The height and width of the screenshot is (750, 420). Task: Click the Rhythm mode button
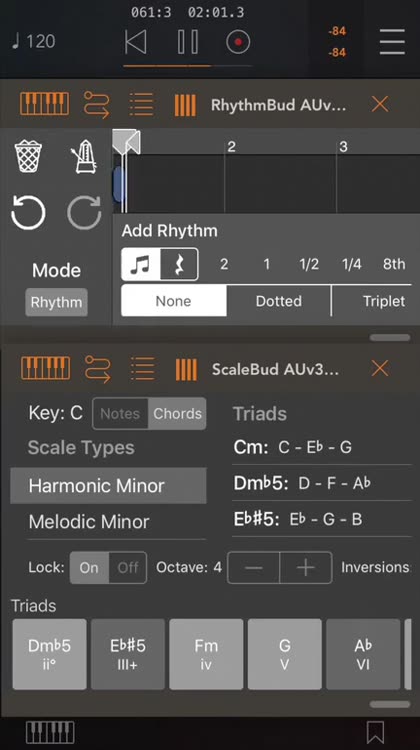click(x=56, y=302)
